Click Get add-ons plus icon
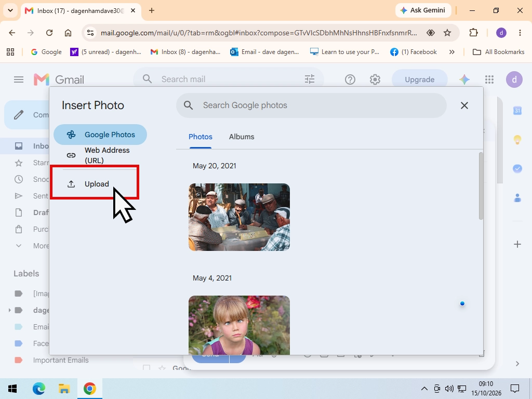532x399 pixels. coord(517,244)
